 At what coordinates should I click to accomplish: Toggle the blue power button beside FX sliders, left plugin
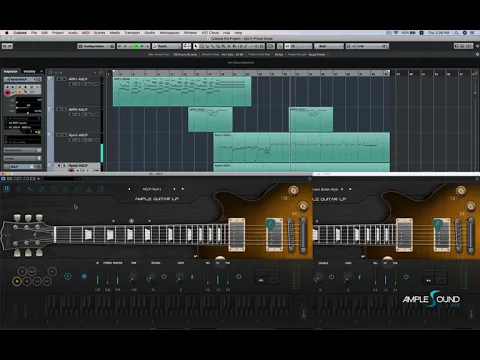pos(239,277)
